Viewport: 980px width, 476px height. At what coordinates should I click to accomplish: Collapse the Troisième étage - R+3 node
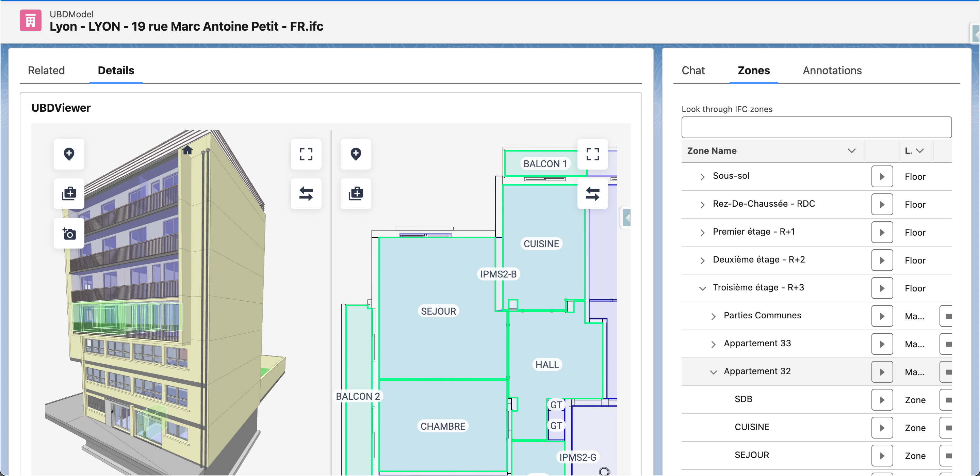coord(702,288)
